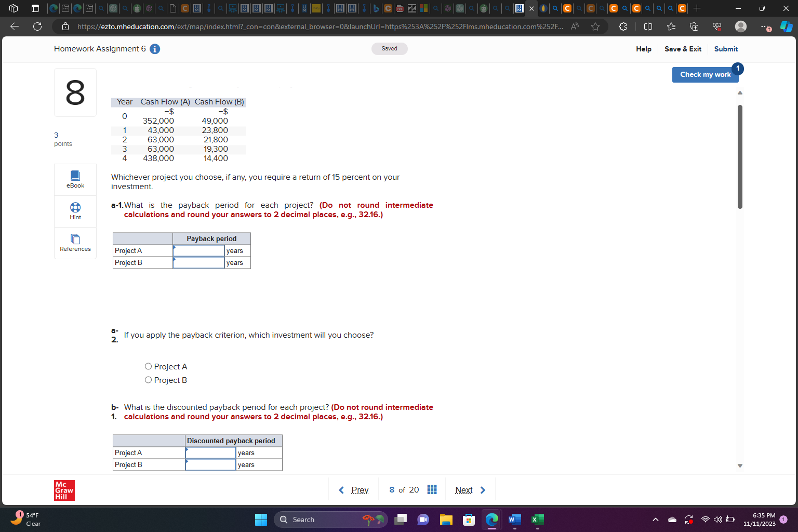Open favorites list icon
Viewport: 798px width, 532px height.
pos(671,26)
